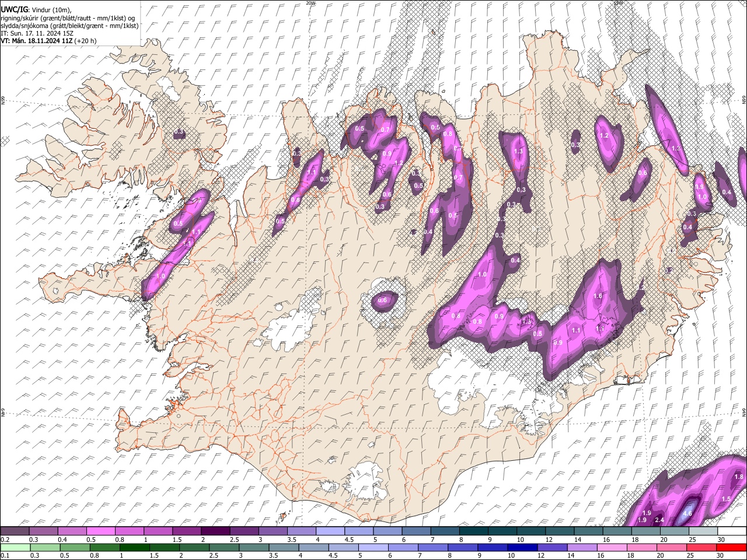Click the '4.6' precipitation value offshore
Screen dimensions: 747x560
pyautogui.click(x=687, y=514)
